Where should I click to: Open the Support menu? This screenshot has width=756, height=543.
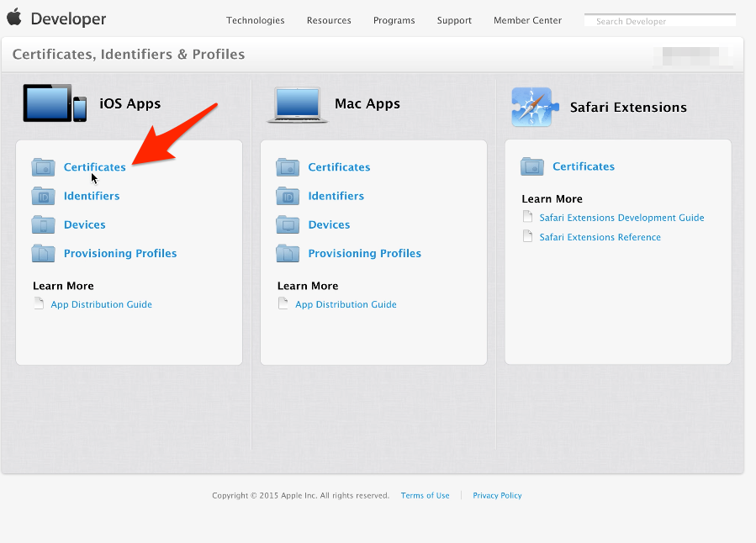pyautogui.click(x=454, y=20)
